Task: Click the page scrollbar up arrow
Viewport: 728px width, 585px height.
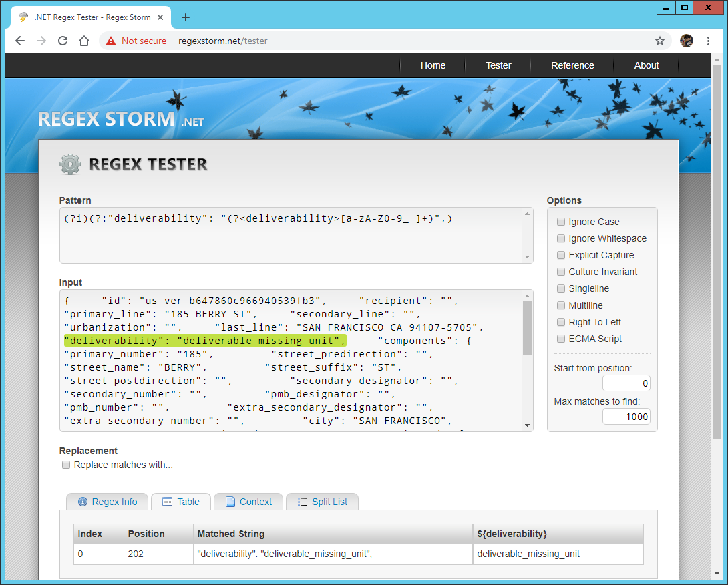Action: pos(717,59)
